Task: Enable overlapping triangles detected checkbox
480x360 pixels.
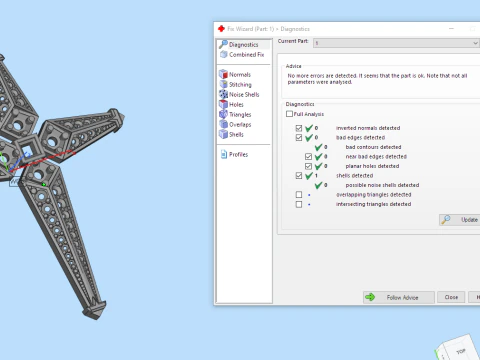Action: pos(299,194)
